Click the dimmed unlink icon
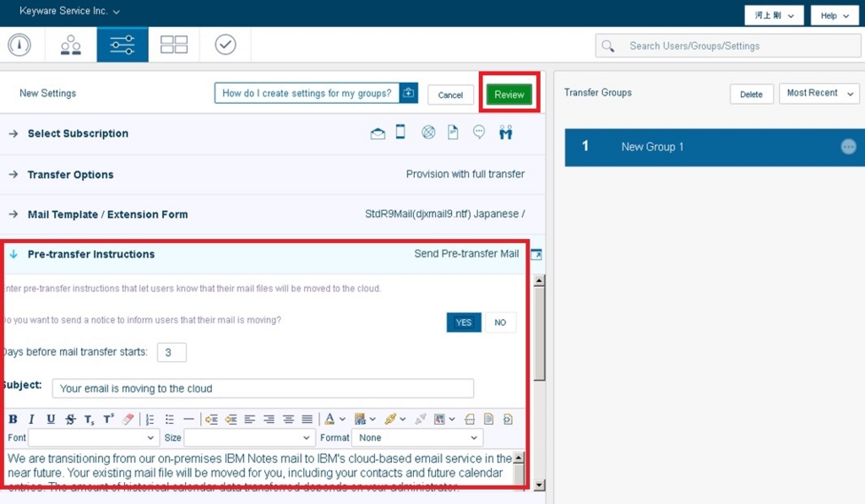Viewport: 865px width, 504px height. click(x=421, y=419)
